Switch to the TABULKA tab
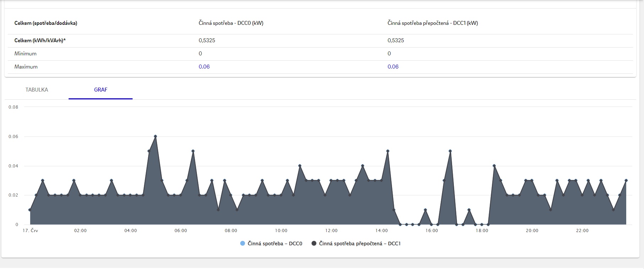This screenshot has width=644, height=269. point(37,90)
